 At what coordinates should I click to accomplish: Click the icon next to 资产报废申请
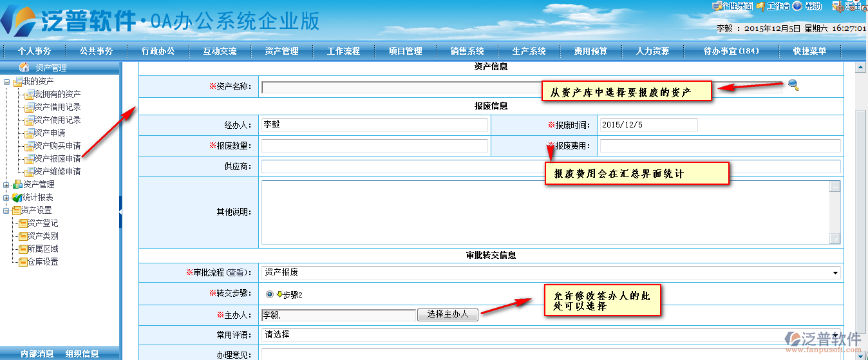30,159
